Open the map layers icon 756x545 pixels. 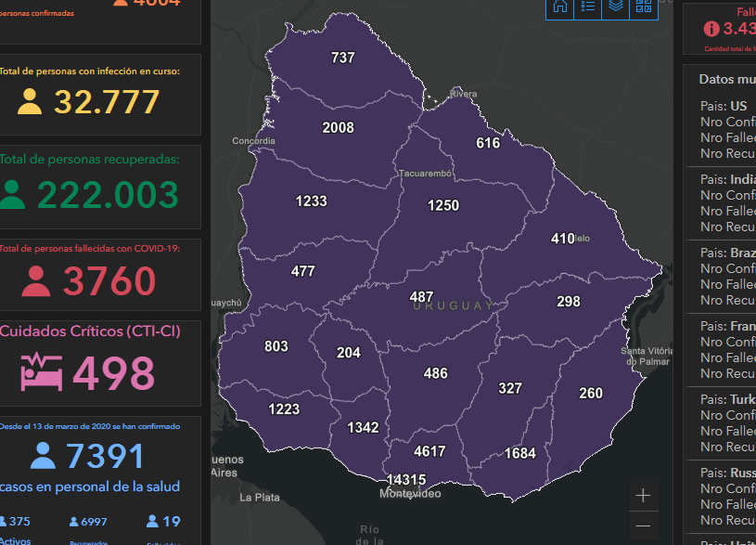[616, 6]
